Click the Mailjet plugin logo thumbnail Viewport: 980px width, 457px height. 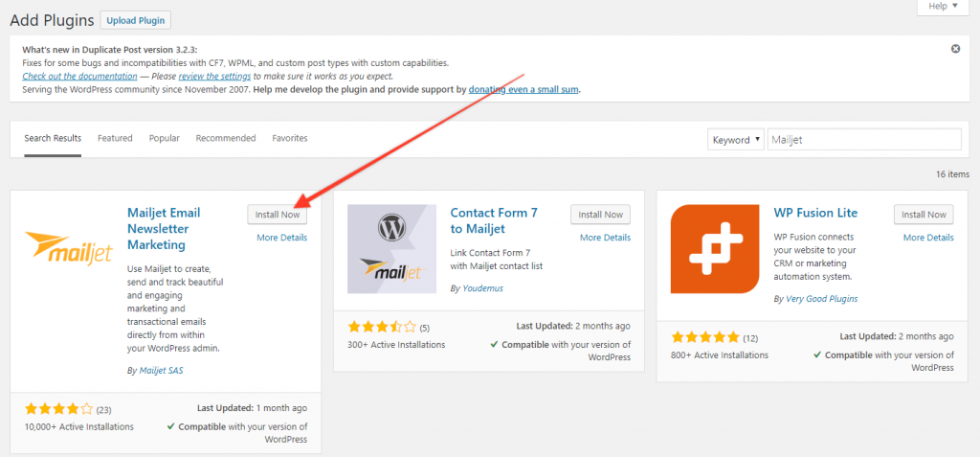tap(69, 248)
